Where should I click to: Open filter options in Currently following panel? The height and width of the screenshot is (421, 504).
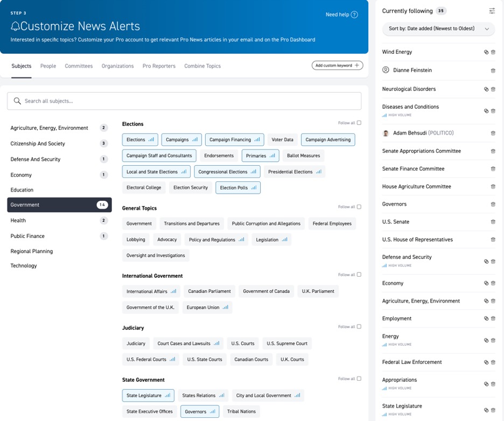pos(492,10)
